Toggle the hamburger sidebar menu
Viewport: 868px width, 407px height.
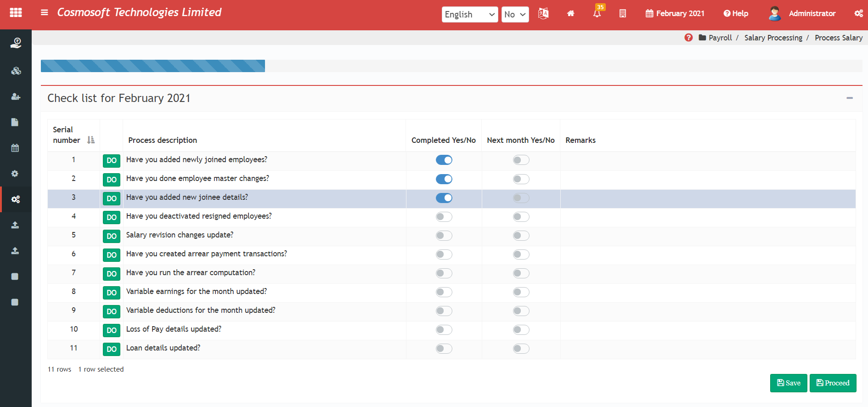pyautogui.click(x=45, y=13)
